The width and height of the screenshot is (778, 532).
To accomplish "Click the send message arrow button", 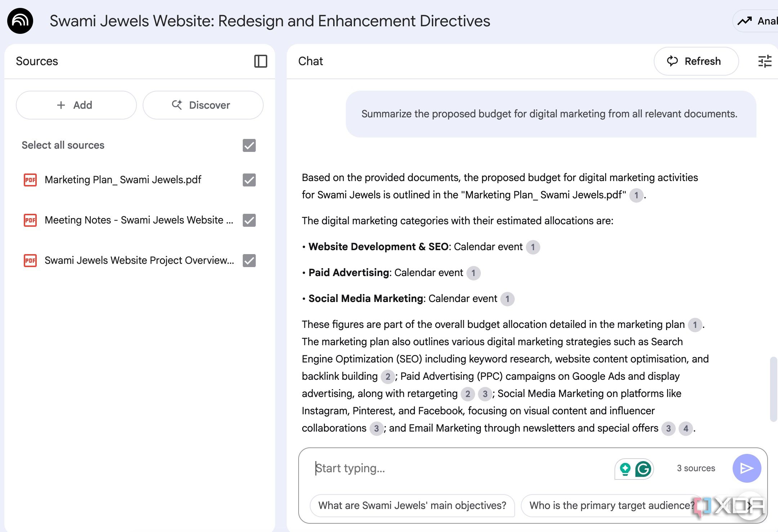I will click(x=747, y=468).
